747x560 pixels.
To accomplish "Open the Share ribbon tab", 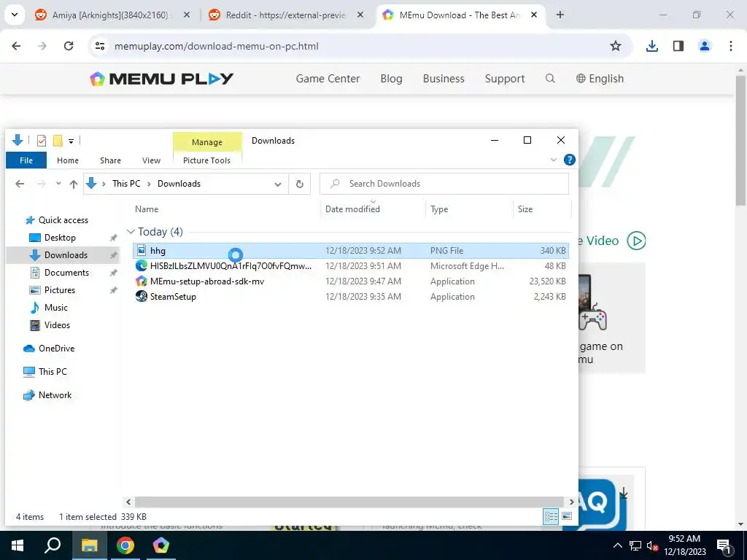I will click(111, 160).
